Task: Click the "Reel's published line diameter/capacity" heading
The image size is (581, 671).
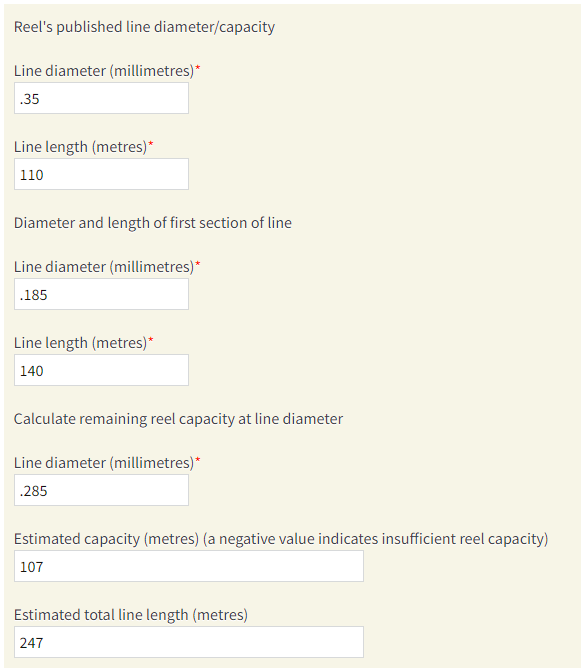Action: pos(144,27)
